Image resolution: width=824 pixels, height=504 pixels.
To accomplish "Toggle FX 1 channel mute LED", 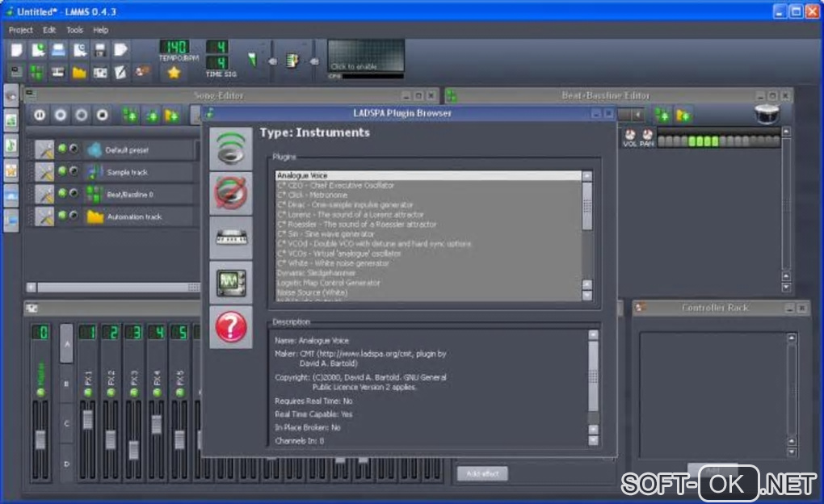I will [88, 393].
